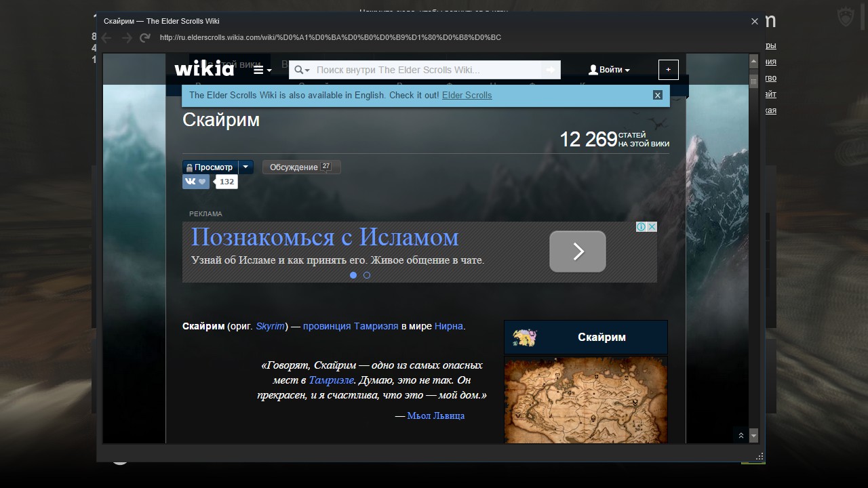Open the Познакомься с Исламом ad headline

pos(325,237)
